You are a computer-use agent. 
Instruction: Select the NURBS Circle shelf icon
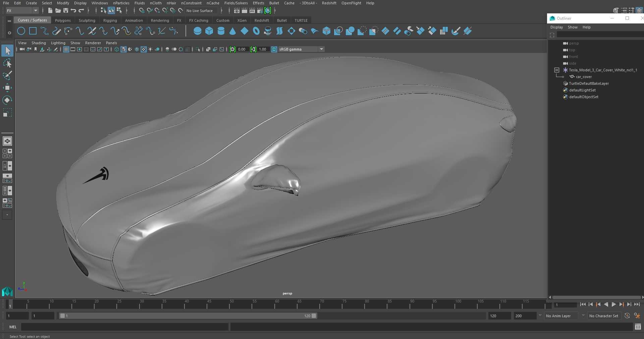[21, 31]
